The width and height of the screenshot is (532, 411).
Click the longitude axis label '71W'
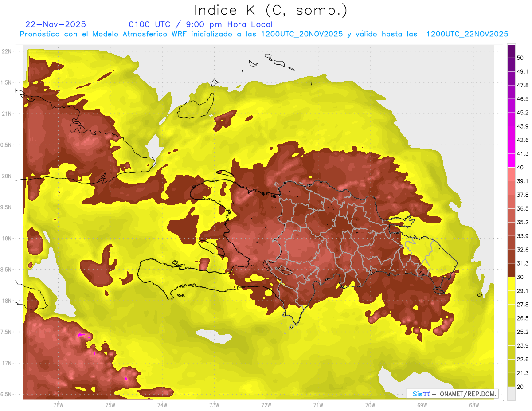[x=318, y=405]
